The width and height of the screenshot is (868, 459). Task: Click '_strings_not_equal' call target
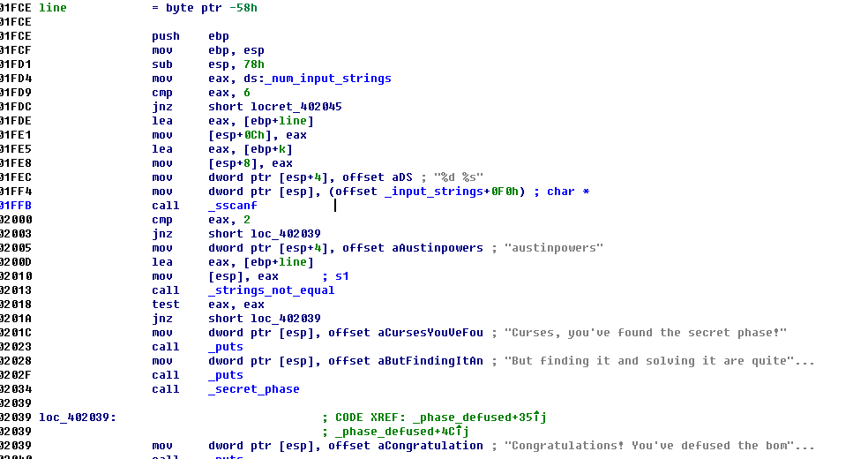pyautogui.click(x=272, y=290)
